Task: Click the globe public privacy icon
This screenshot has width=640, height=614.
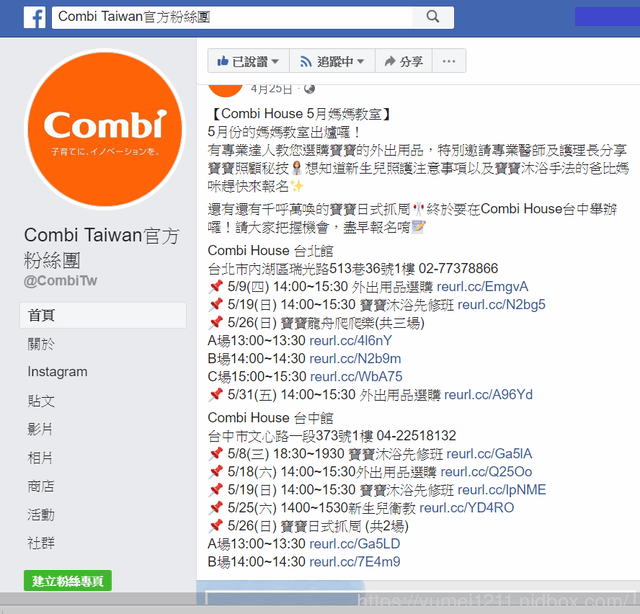Action: click(x=309, y=89)
